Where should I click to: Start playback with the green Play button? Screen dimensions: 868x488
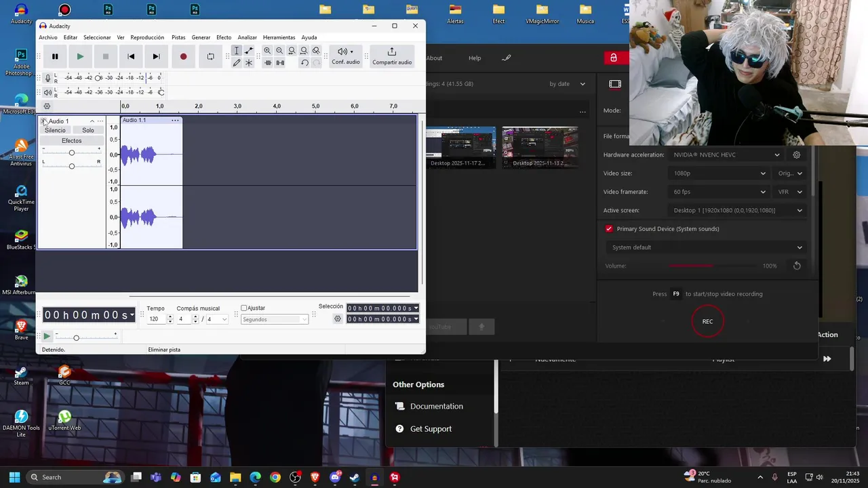80,57
